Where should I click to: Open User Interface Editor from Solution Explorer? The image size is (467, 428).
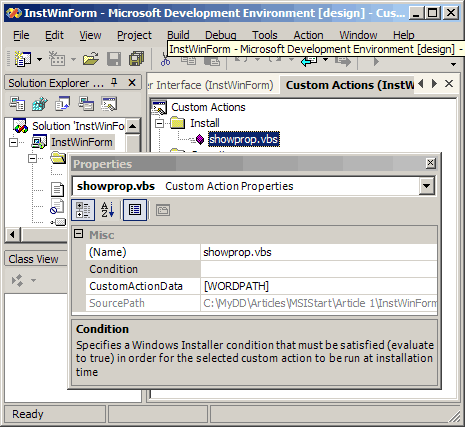point(86,104)
